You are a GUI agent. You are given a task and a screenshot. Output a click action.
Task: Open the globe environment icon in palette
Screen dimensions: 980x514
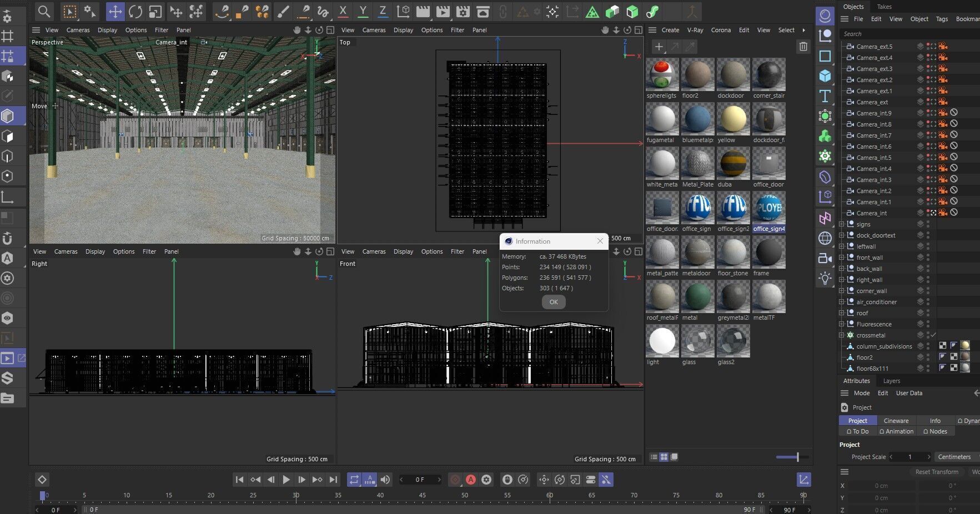tap(825, 238)
